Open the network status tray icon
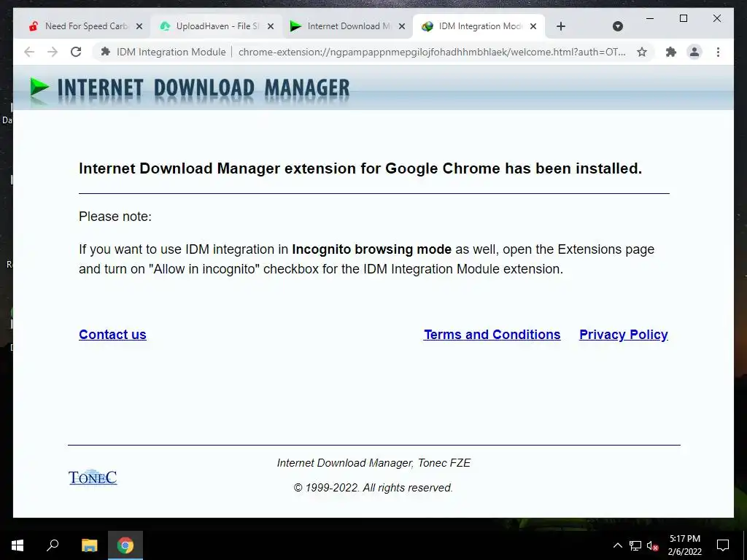The height and width of the screenshot is (560, 747). tap(635, 545)
